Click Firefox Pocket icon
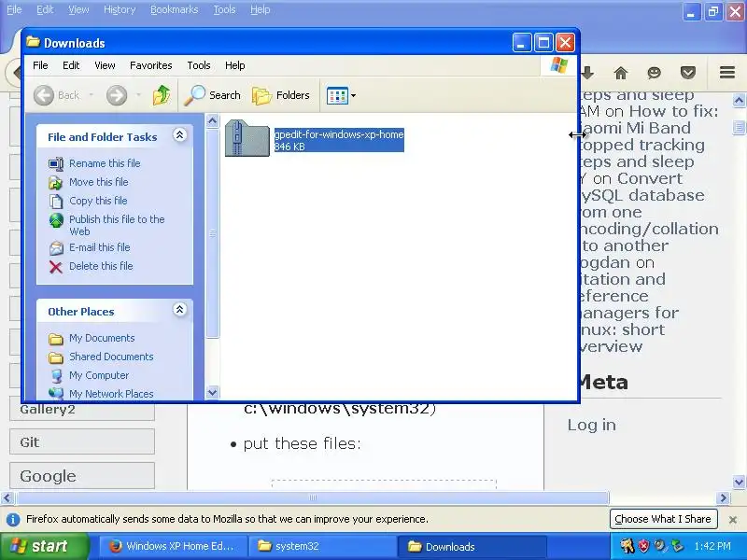Viewport: 747px width, 560px height. click(x=688, y=73)
